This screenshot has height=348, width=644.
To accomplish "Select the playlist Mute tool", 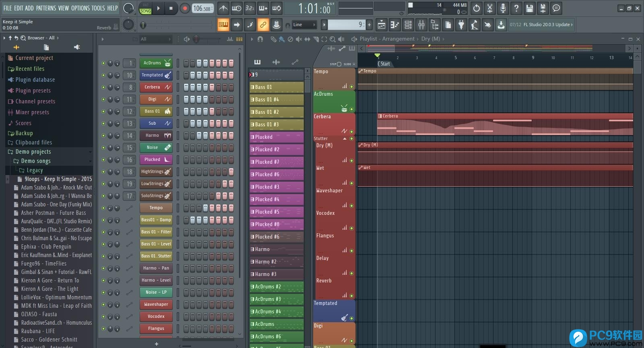I will coord(299,39).
